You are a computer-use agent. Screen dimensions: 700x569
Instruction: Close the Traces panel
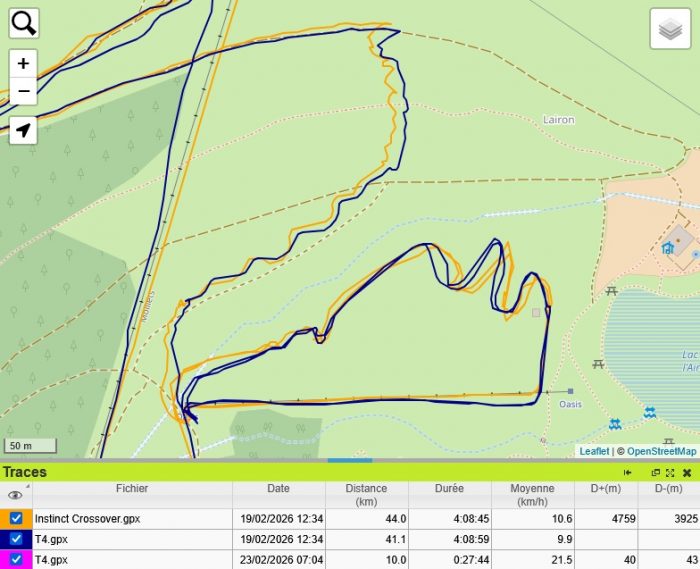coord(687,472)
